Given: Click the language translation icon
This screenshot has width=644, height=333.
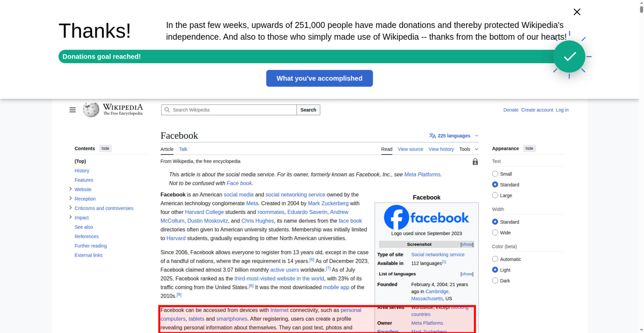Looking at the screenshot, I should [x=432, y=136].
